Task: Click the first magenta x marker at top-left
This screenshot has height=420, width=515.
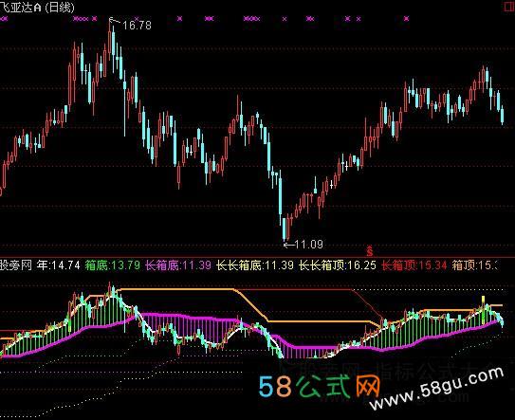Action: click(3, 19)
